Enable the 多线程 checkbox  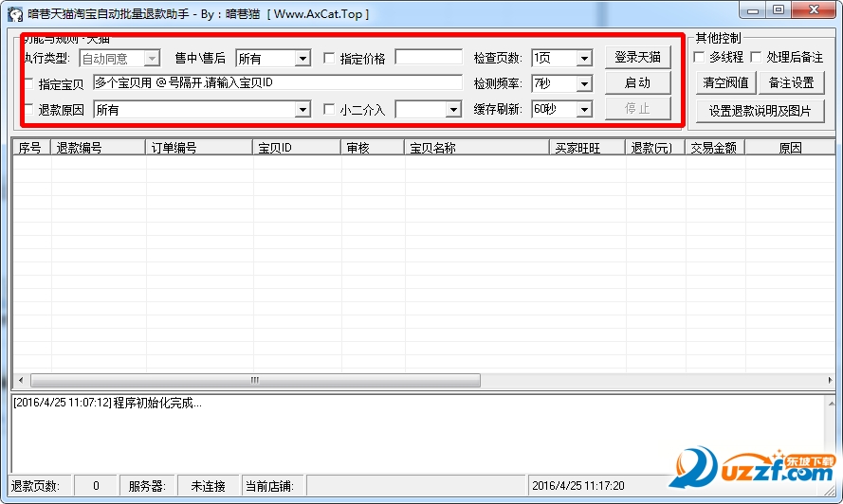coord(699,57)
